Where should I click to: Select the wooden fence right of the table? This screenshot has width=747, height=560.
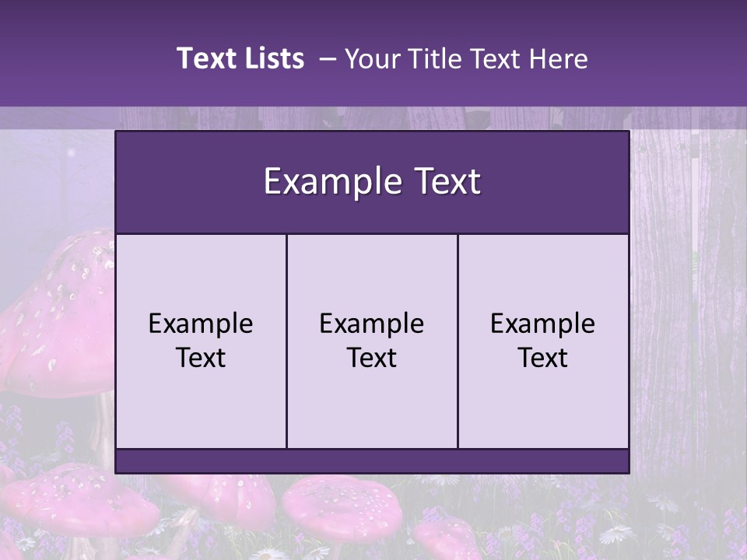(685, 296)
